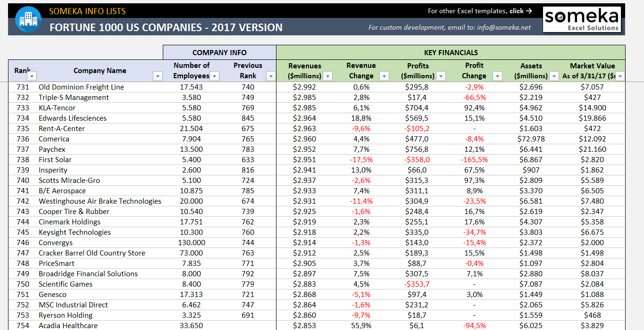Expand the Assets column filter
This screenshot has height=330, width=644.
(554, 76)
